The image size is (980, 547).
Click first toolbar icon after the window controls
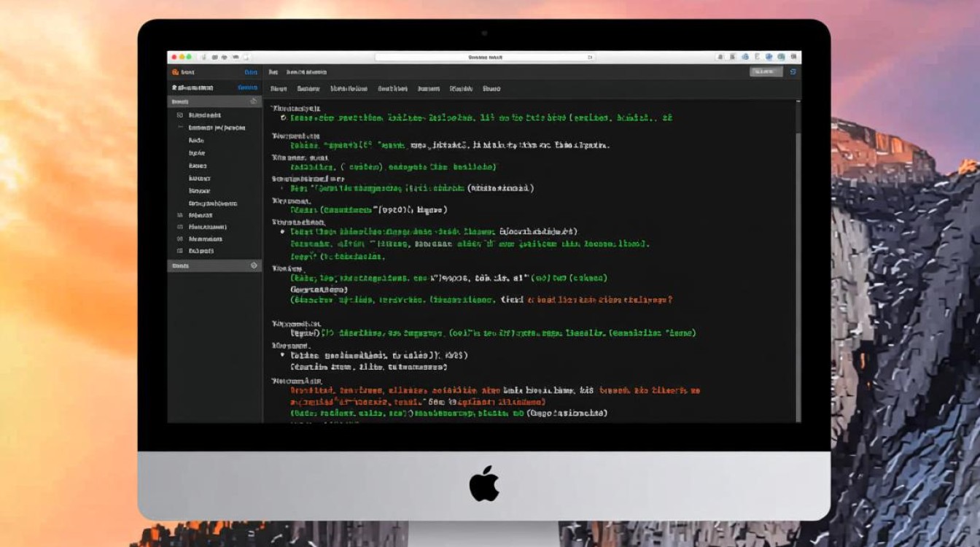(x=206, y=56)
